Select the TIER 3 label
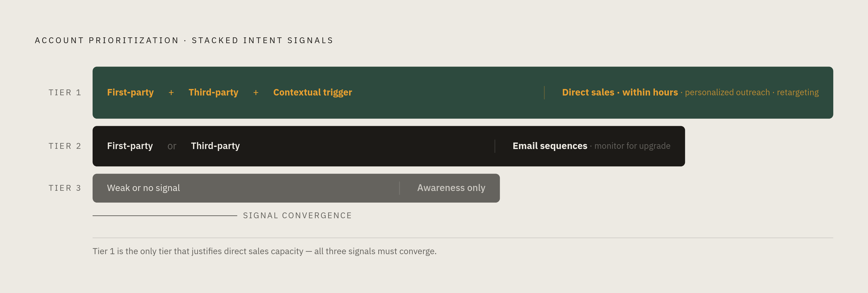The width and height of the screenshot is (868, 293). 65,188
